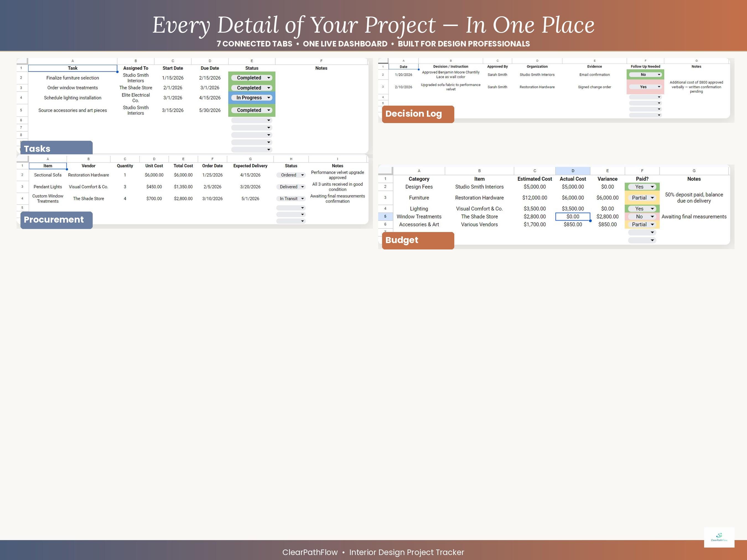Click the 'Email confirmation' evidence cell
The height and width of the screenshot is (560, 747).
pos(594,75)
